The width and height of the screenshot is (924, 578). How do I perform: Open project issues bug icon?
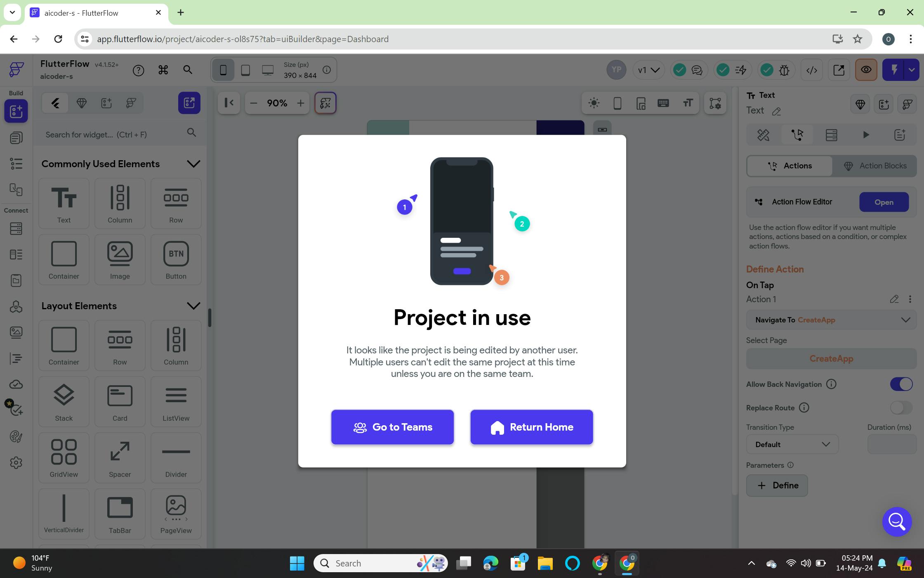pyautogui.click(x=784, y=70)
